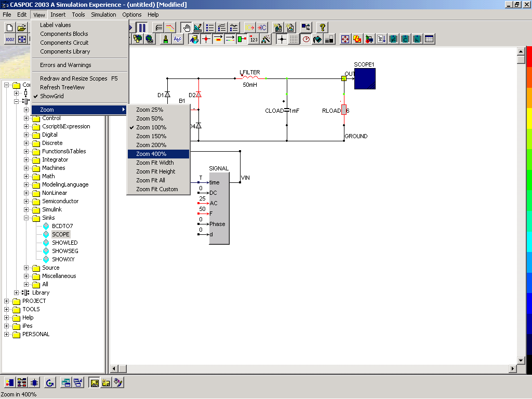Expand the Math folder node
This screenshot has width=532, height=399.
point(26,177)
